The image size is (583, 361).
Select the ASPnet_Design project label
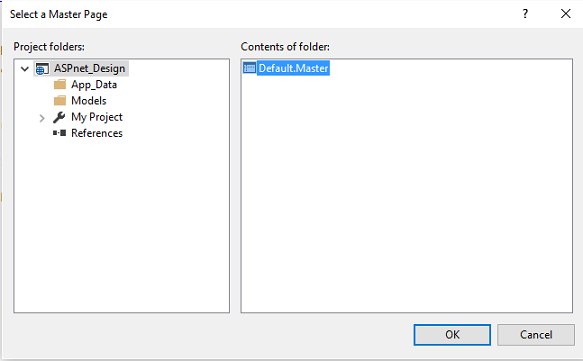tap(90, 68)
